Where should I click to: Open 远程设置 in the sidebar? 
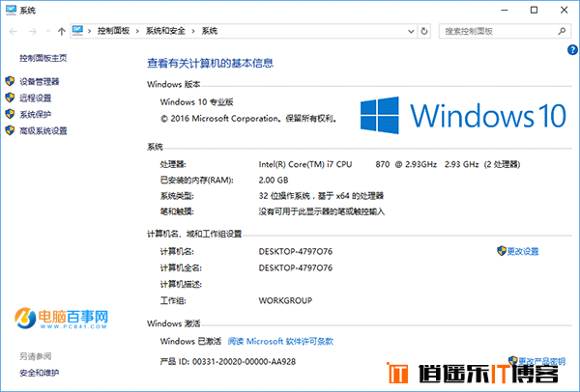point(36,98)
